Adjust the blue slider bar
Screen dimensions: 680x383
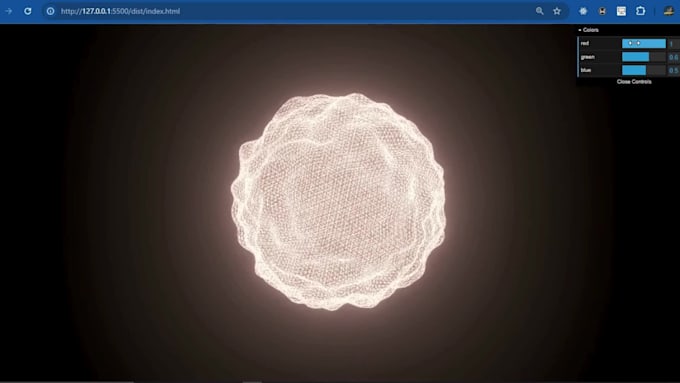[644, 70]
